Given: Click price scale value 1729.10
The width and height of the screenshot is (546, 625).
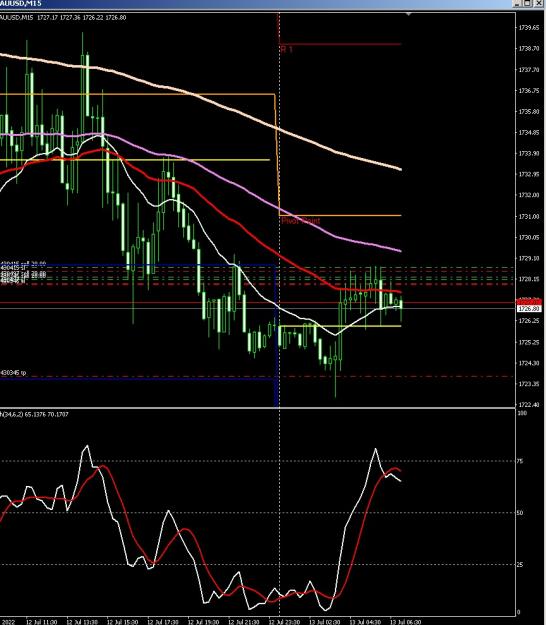Looking at the screenshot, I should tap(528, 258).
